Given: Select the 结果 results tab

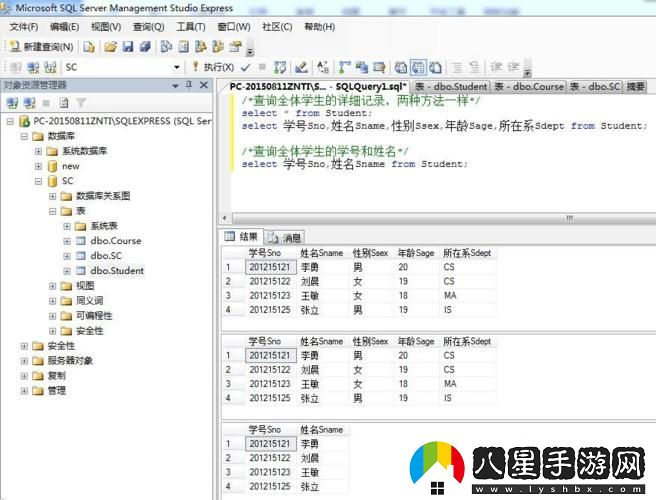Looking at the screenshot, I should tap(241, 237).
